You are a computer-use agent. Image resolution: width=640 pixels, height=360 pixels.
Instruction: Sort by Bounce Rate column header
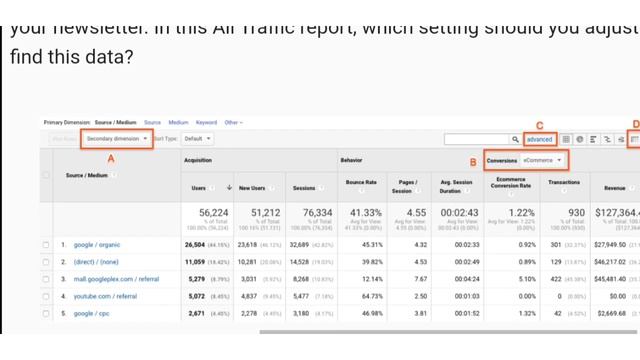click(x=361, y=182)
